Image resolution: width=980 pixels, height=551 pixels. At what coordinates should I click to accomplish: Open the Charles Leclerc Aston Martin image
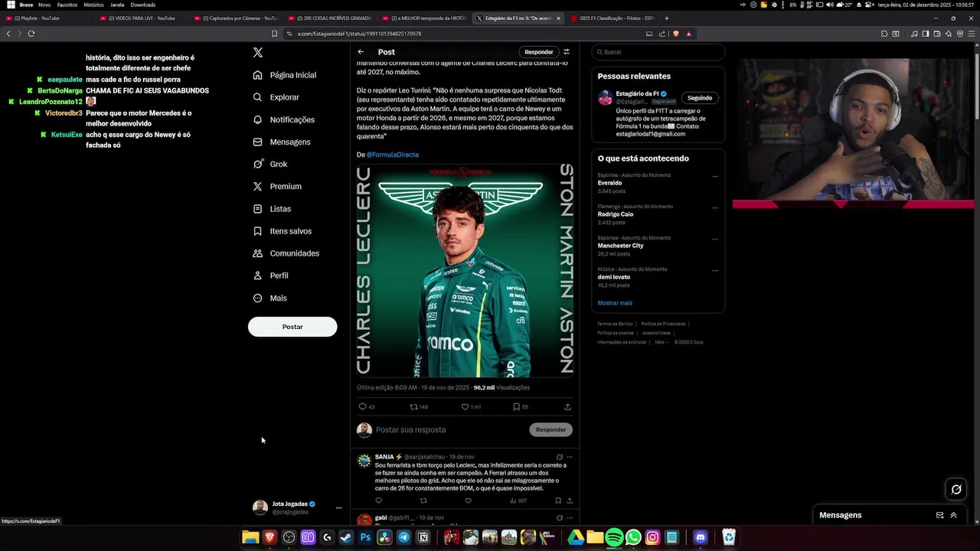click(x=465, y=271)
